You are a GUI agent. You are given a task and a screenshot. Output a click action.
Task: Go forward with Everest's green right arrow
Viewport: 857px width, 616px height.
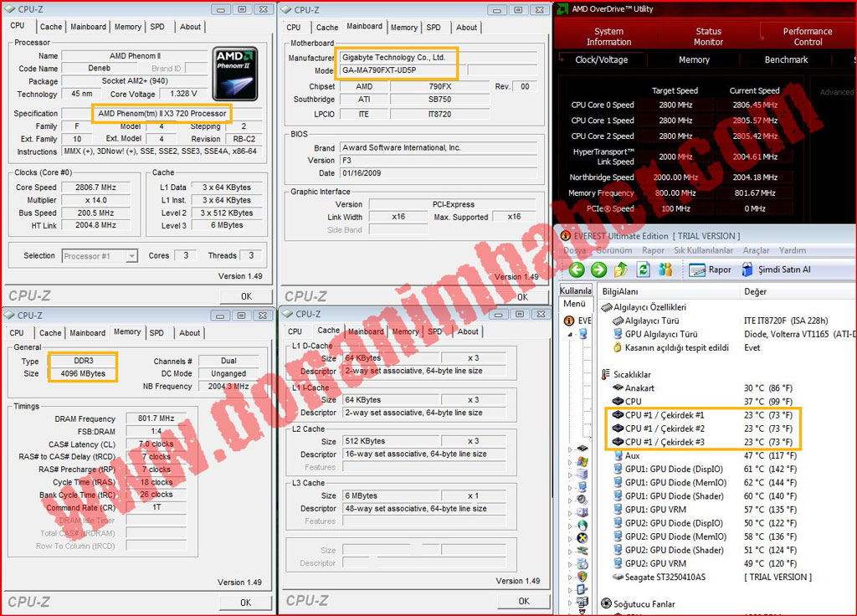598,269
